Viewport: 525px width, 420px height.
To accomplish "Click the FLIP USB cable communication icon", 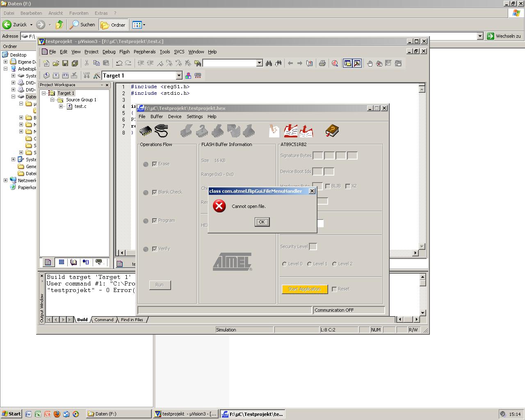I will [161, 131].
